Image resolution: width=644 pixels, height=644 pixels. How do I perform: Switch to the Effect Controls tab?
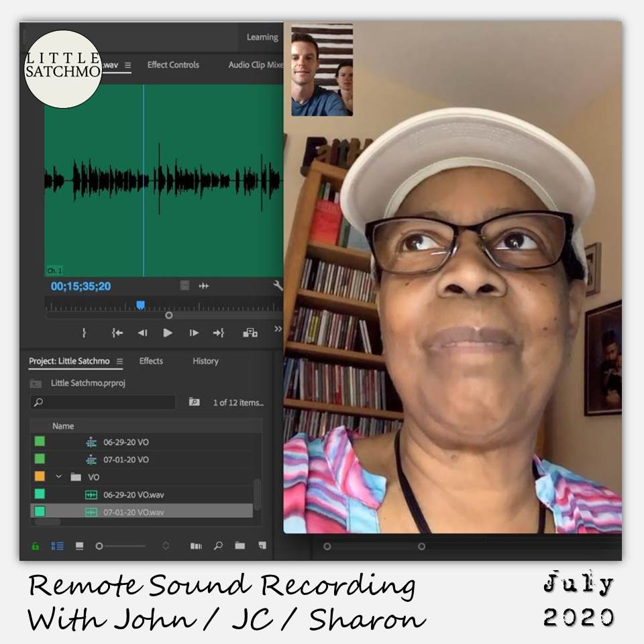point(172,65)
